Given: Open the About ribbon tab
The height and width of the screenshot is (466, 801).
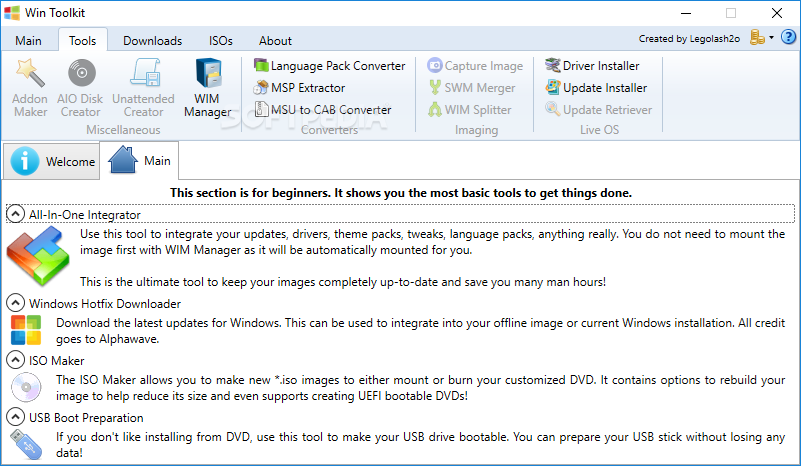Looking at the screenshot, I should (275, 40).
